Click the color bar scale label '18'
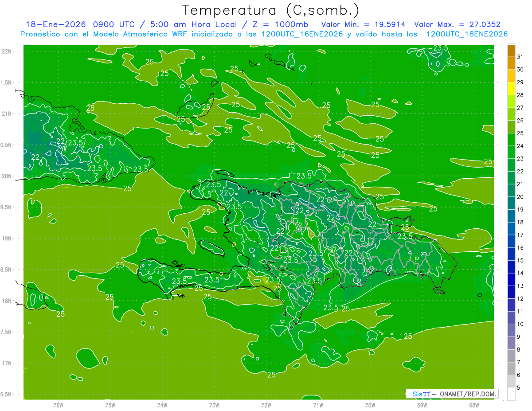Image resolution: width=532 pixels, height=411 pixels. coord(520,222)
